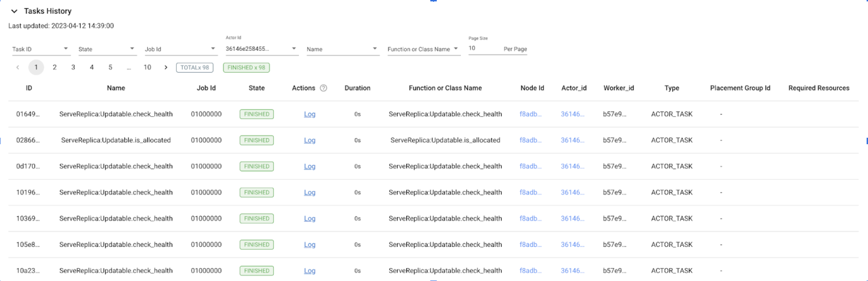Open Log for task 105e8

tap(310, 244)
